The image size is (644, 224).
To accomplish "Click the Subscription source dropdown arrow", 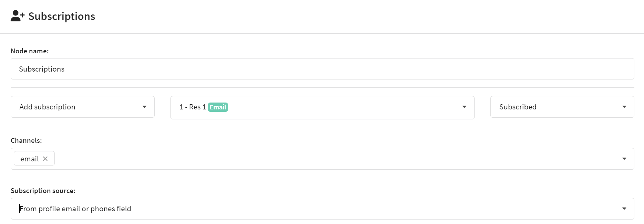I will tap(624, 209).
